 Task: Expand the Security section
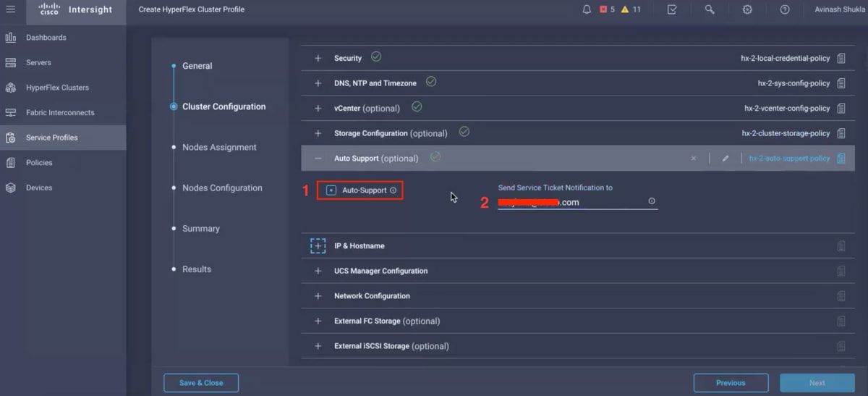click(318, 58)
